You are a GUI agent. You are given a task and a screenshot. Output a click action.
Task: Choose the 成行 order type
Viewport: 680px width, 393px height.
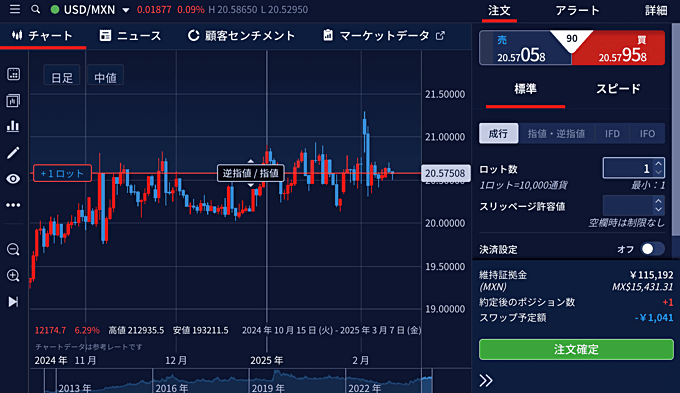[498, 133]
